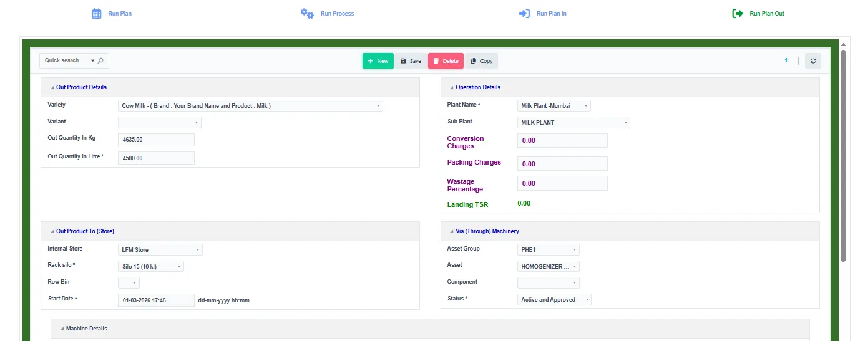Click the Wastage Percentage field
This screenshot has width=868, height=341.
pyautogui.click(x=562, y=184)
